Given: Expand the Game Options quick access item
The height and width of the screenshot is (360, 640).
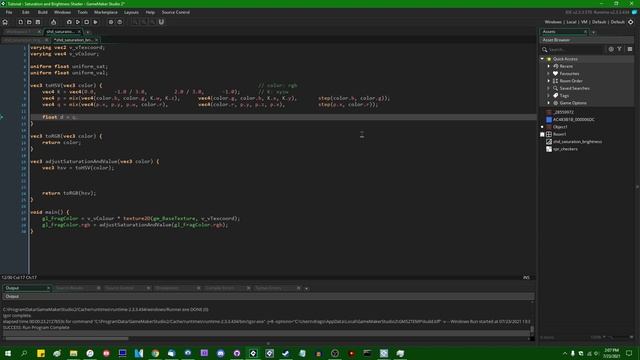Looking at the screenshot, I should tap(549, 103).
